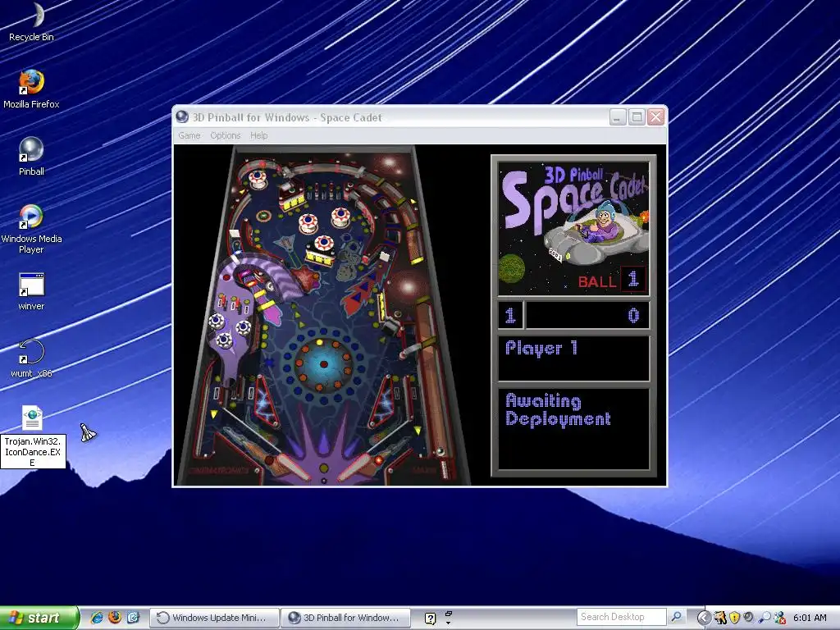Screen dimensions: 840x630
Task: Click the Space Cadet logo image
Action: [x=573, y=229]
